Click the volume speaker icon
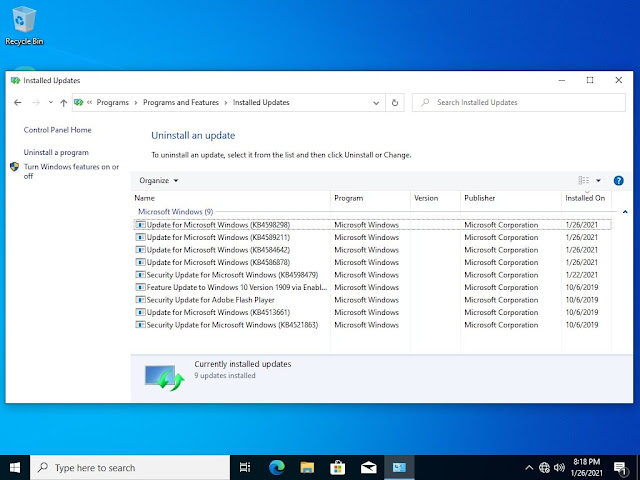Screen dimensions: 640x480 click(559, 467)
